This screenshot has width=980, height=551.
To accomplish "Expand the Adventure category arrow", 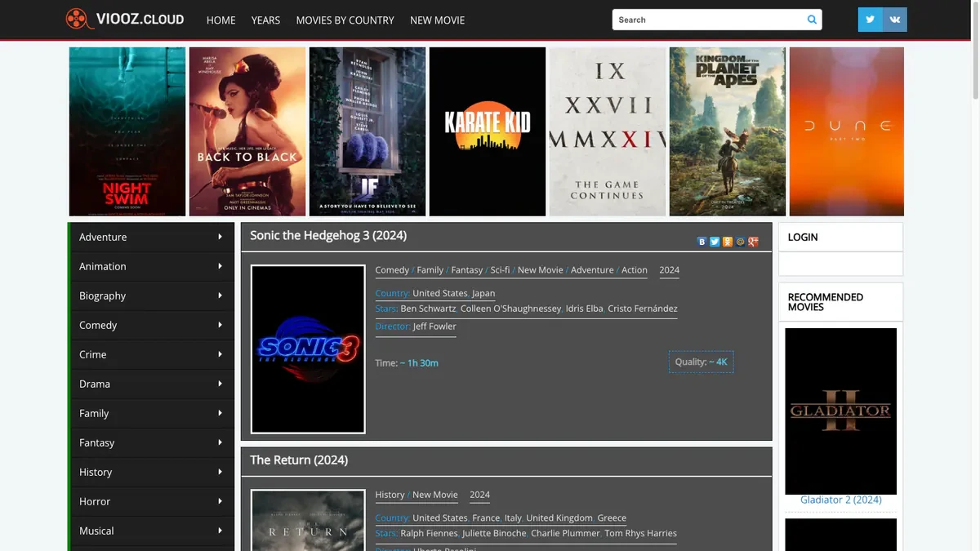I will [x=220, y=237].
